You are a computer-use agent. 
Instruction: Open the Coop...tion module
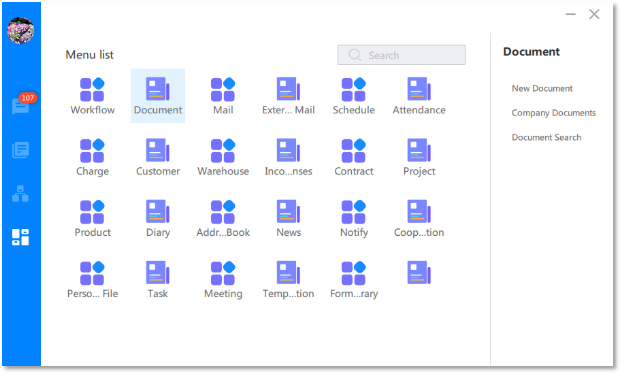coord(419,211)
